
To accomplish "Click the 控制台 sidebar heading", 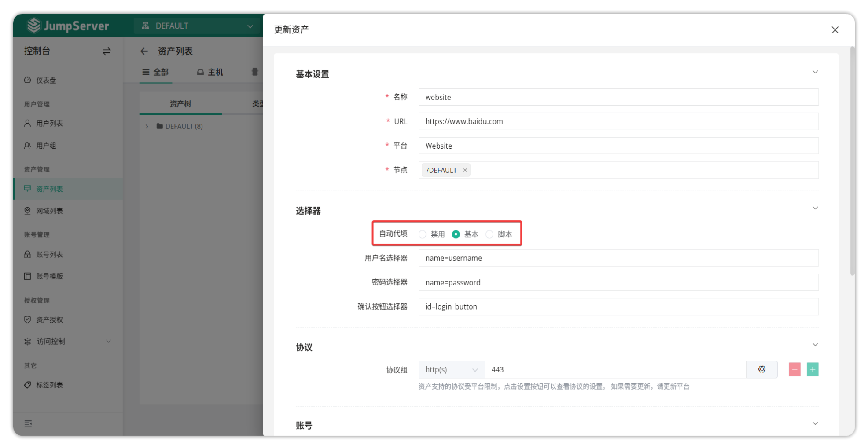I will click(x=37, y=51).
